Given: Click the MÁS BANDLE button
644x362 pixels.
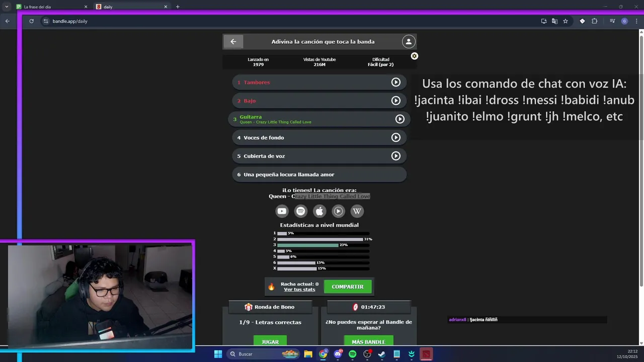Looking at the screenshot, I should pos(368,341).
